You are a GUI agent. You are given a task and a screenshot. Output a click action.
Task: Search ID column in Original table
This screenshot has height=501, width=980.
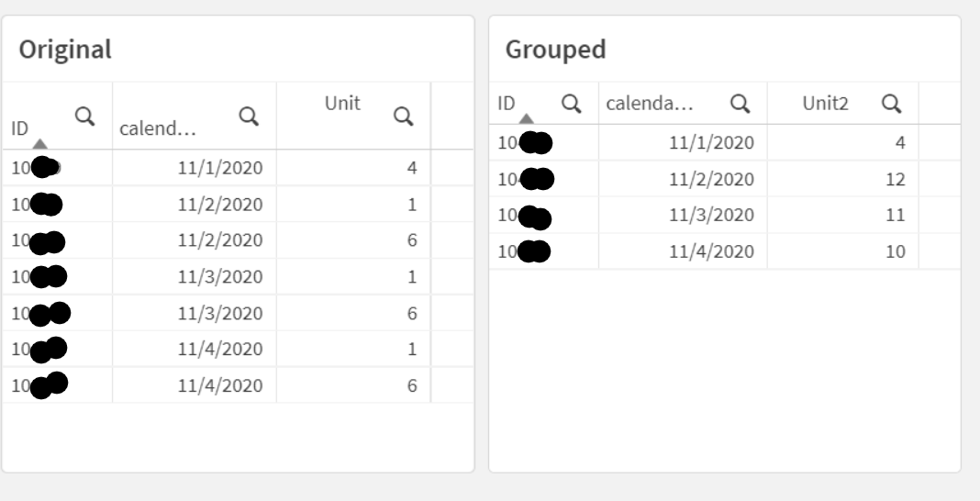[84, 116]
